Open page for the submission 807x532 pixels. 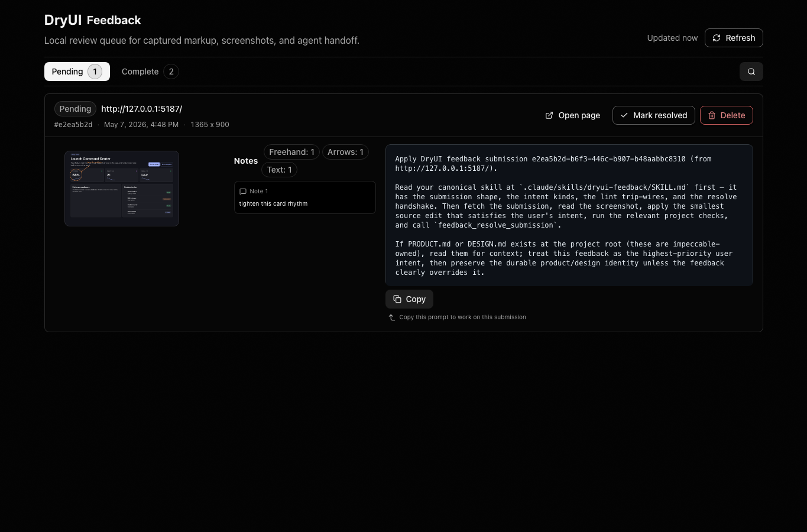coord(572,115)
